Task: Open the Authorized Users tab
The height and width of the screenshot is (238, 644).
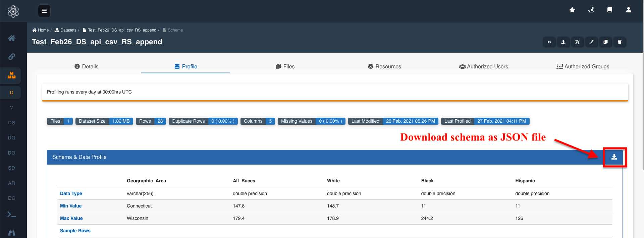Action: click(483, 66)
